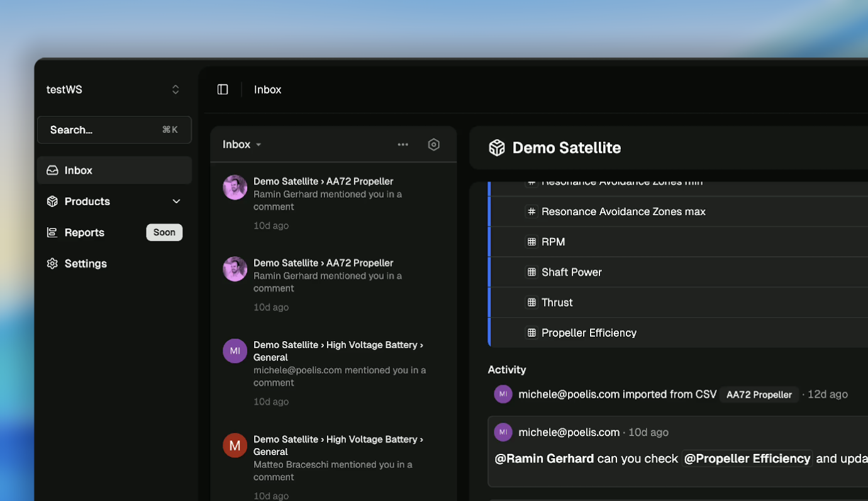Click the Search field
This screenshot has height=501, width=868.
click(114, 130)
